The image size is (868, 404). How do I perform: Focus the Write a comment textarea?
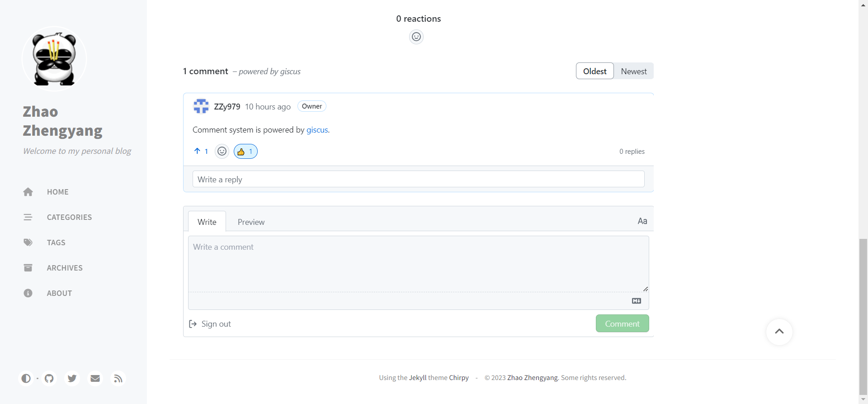tap(419, 264)
